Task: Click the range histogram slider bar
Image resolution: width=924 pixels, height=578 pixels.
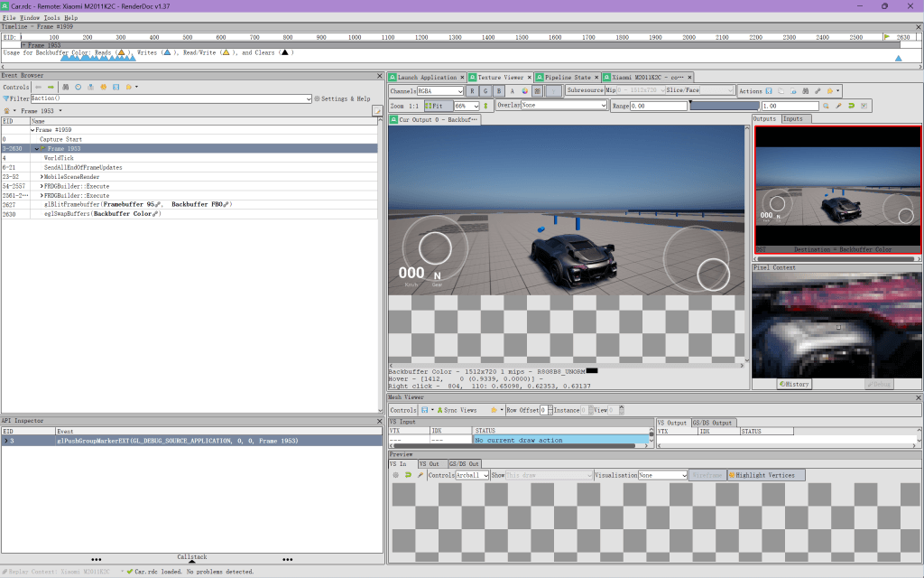Action: [x=724, y=106]
